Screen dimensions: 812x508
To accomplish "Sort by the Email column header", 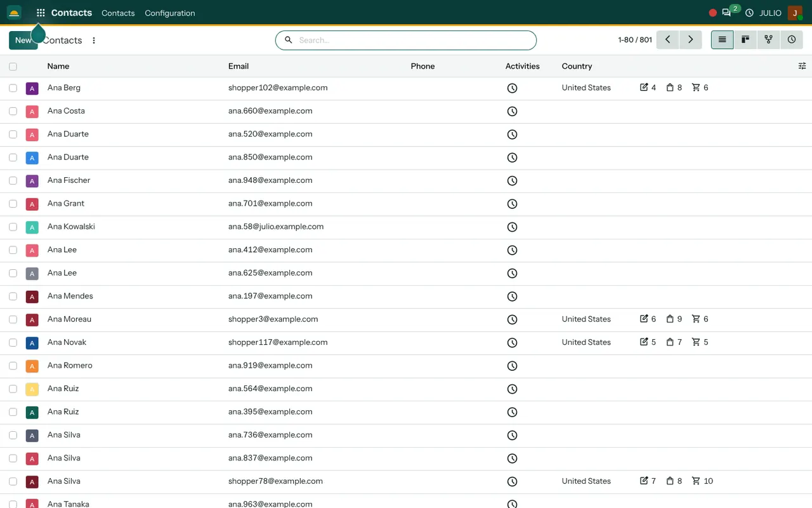I will (239, 66).
